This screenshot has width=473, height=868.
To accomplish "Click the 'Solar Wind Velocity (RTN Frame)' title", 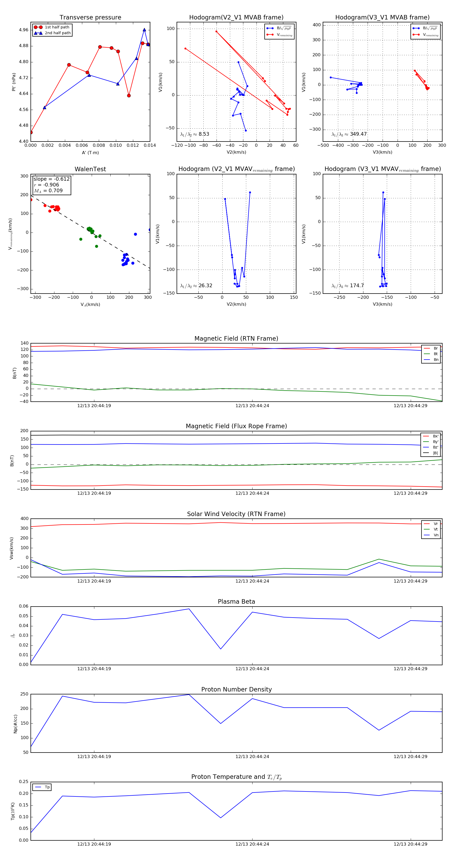I will 236,514.
